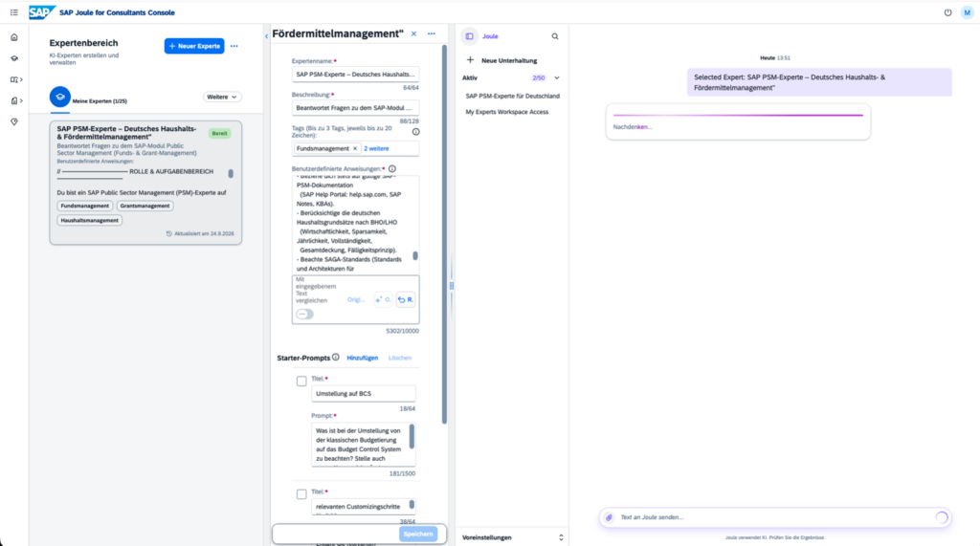
Task: Click the Text an Joule senden field
Action: pos(775,517)
